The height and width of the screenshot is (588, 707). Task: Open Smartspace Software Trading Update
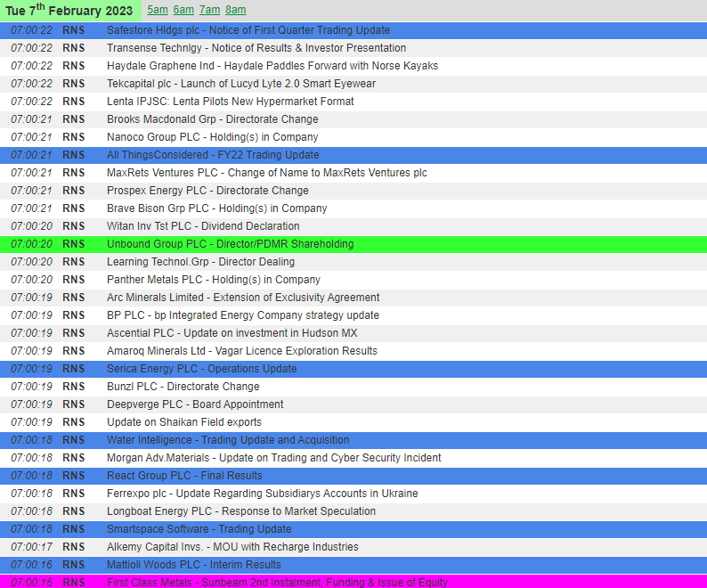[199, 529]
